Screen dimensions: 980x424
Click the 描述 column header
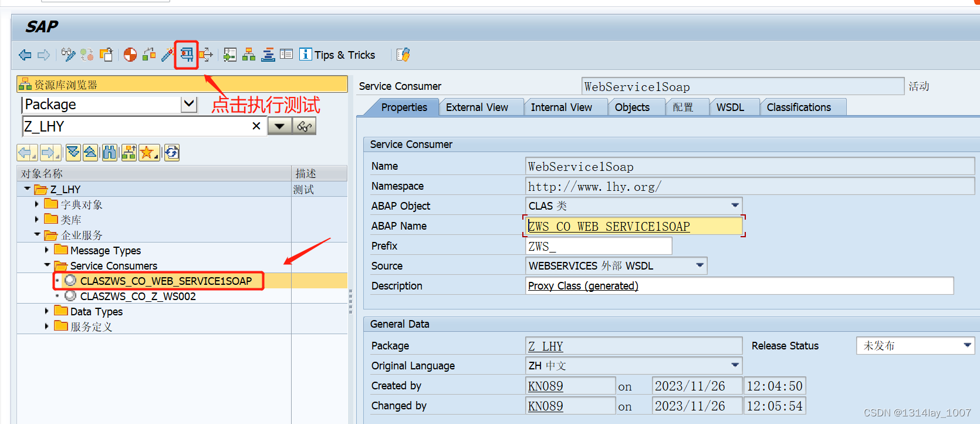point(319,173)
